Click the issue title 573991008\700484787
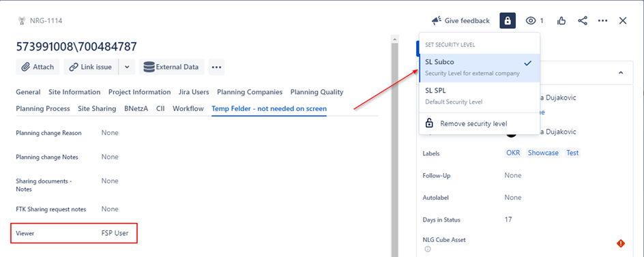 (x=76, y=46)
